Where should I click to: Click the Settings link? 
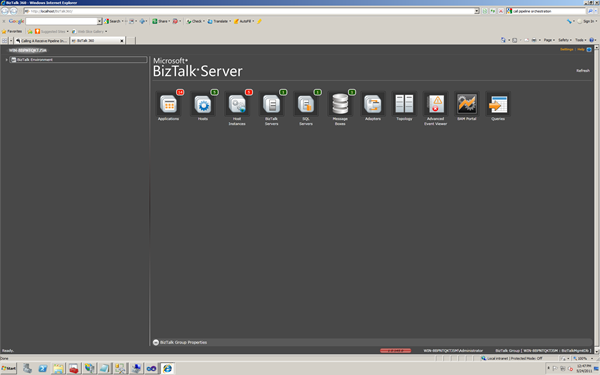pyautogui.click(x=567, y=49)
